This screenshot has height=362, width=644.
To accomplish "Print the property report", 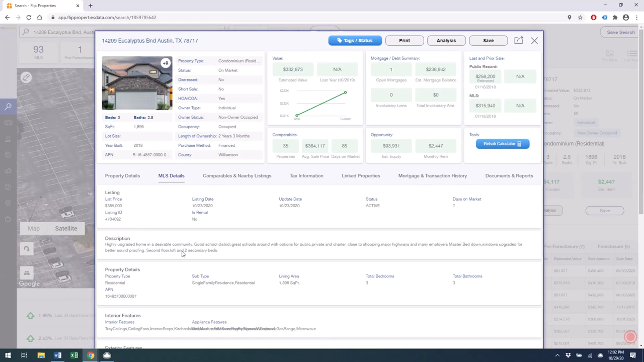I will coord(404,40).
